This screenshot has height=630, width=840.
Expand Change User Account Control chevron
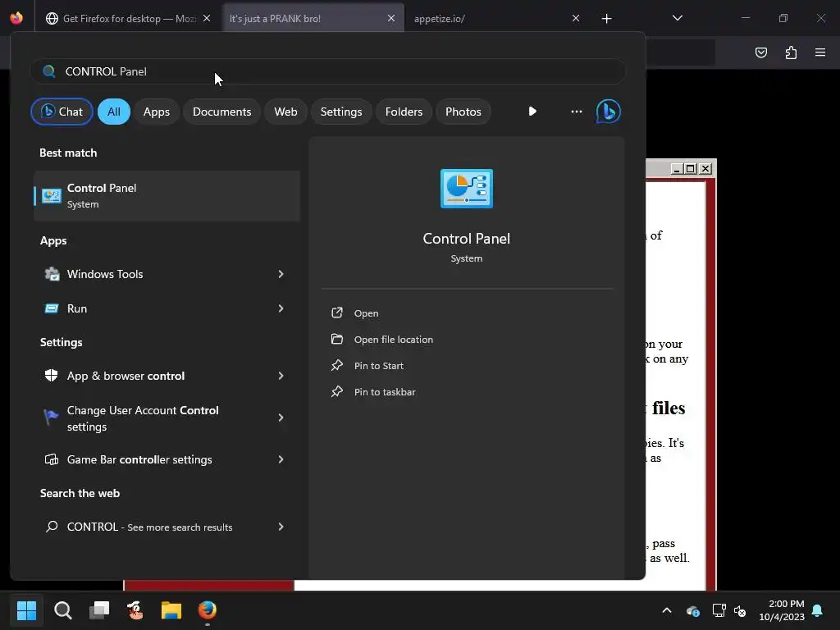281,418
